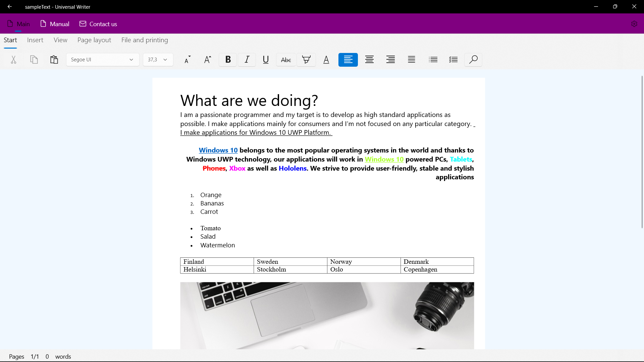Toggle Strikethrough formatting

286,60
